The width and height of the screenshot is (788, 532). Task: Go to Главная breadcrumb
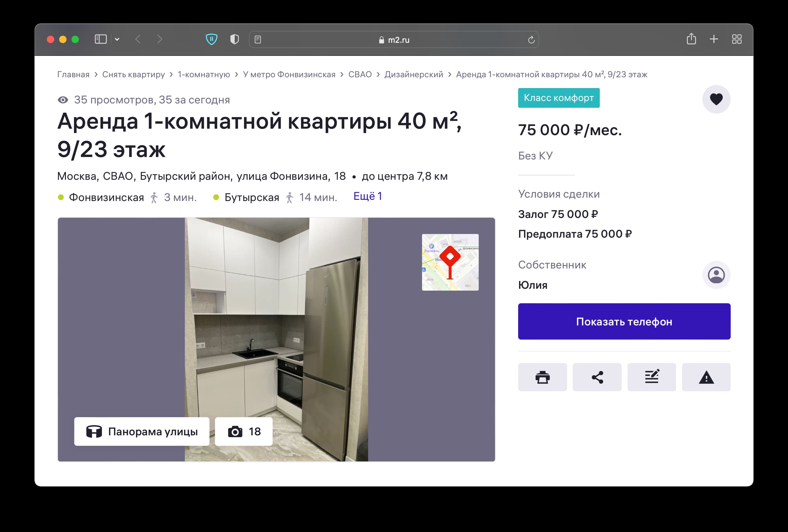click(x=73, y=75)
